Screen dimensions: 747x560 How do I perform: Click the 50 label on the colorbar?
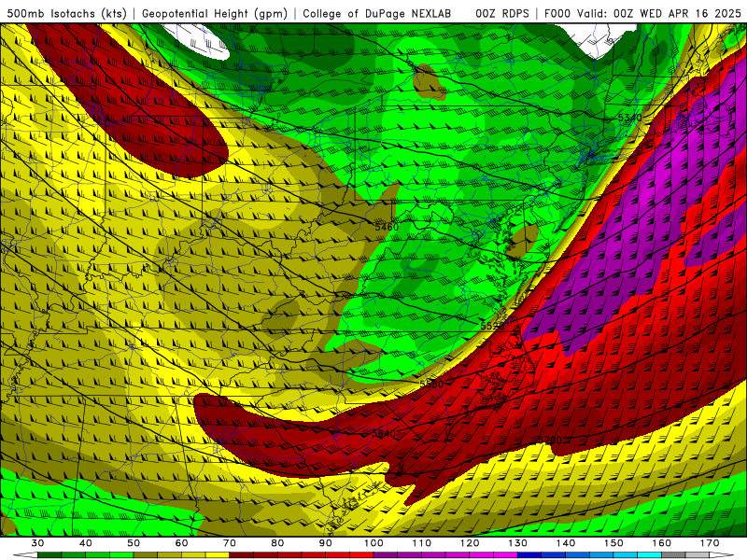[x=134, y=543]
